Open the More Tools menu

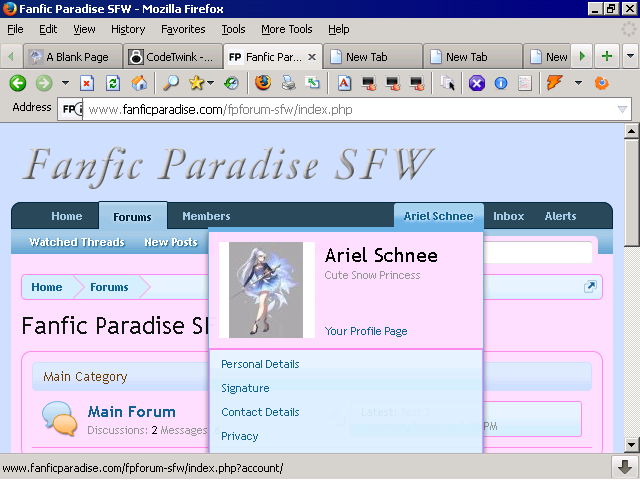pos(287,29)
